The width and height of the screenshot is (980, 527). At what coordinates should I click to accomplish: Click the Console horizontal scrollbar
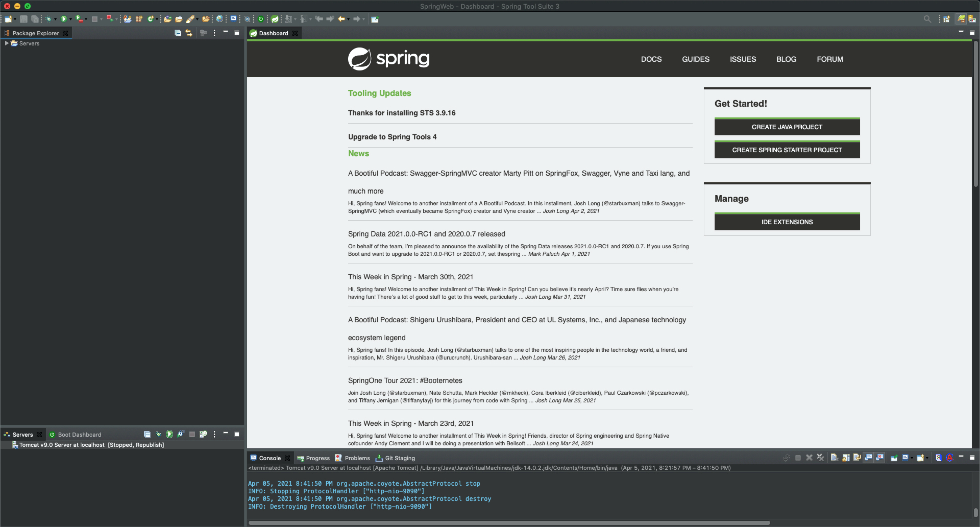point(509,523)
